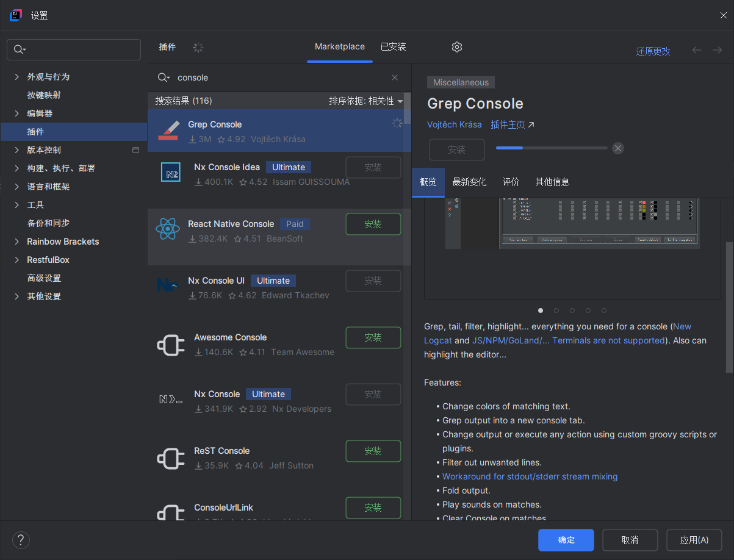Image resolution: width=734 pixels, height=560 pixels.
Task: Expand the 语言和框架 settings group
Action: click(16, 187)
